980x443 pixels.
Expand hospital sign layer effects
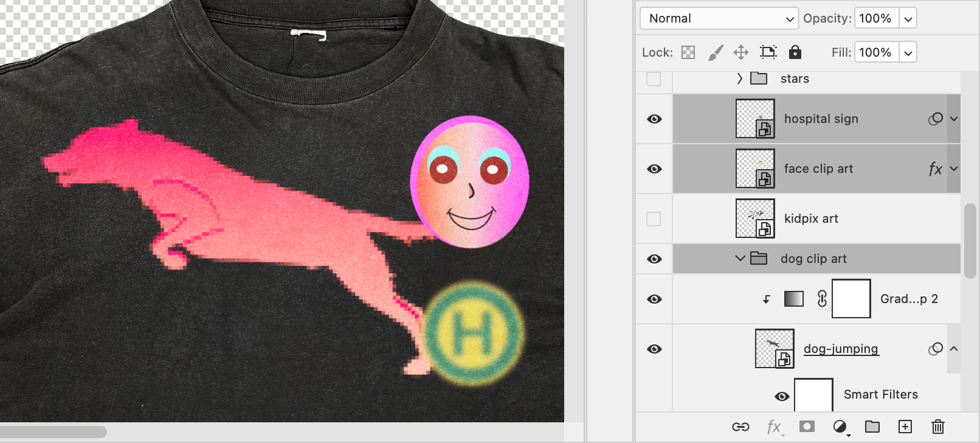[x=954, y=119]
